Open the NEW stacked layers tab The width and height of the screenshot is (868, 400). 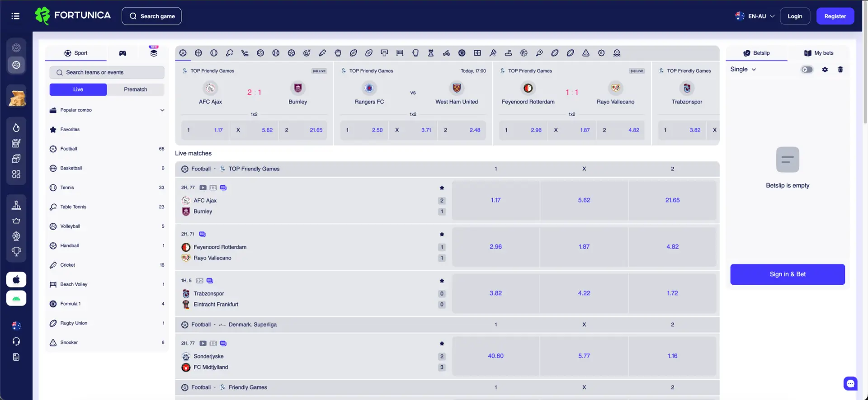(x=154, y=52)
